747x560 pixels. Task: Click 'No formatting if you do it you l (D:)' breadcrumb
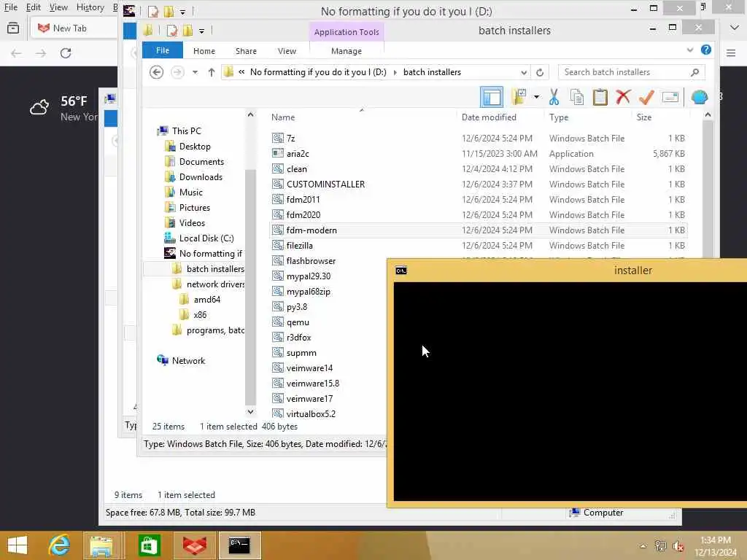[x=318, y=72]
